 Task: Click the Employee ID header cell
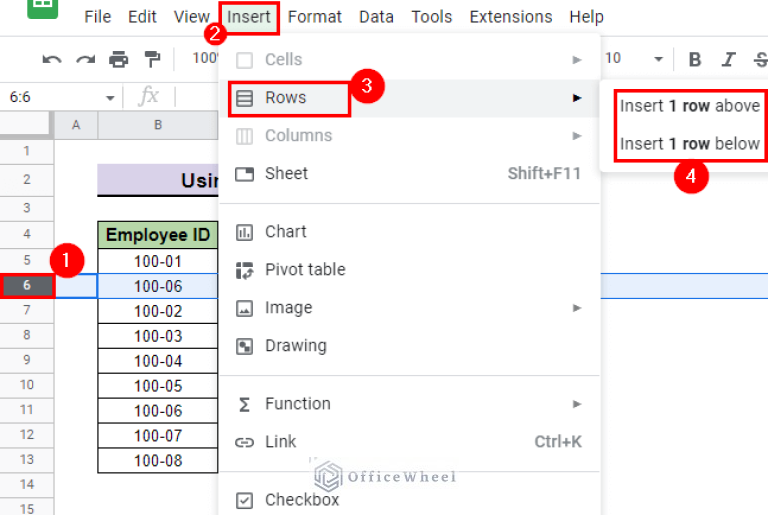tap(158, 236)
